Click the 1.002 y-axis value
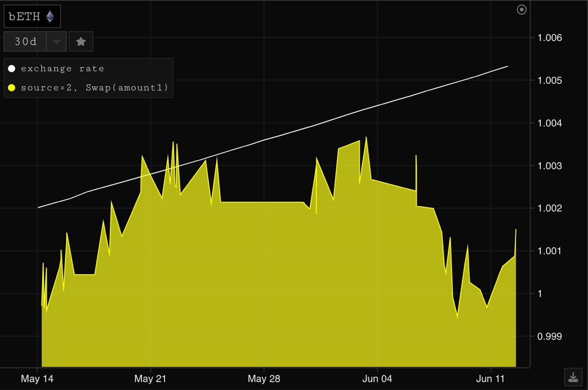This screenshot has width=588, height=390. pos(550,208)
